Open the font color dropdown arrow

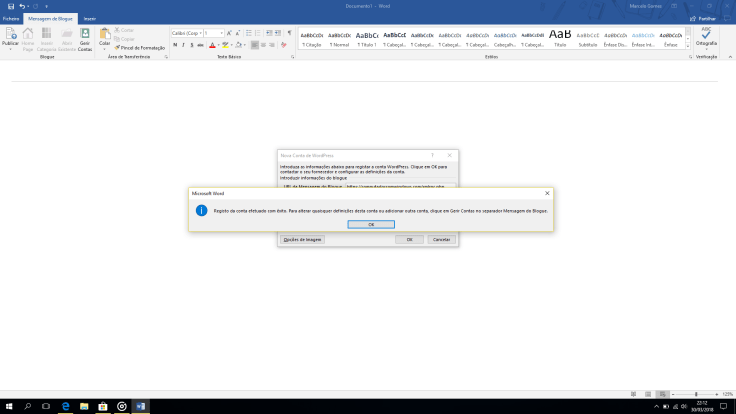(219, 45)
